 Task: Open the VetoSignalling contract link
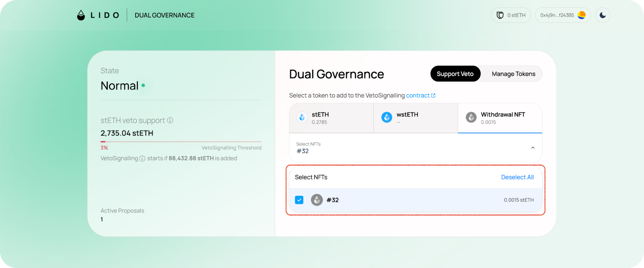point(417,96)
